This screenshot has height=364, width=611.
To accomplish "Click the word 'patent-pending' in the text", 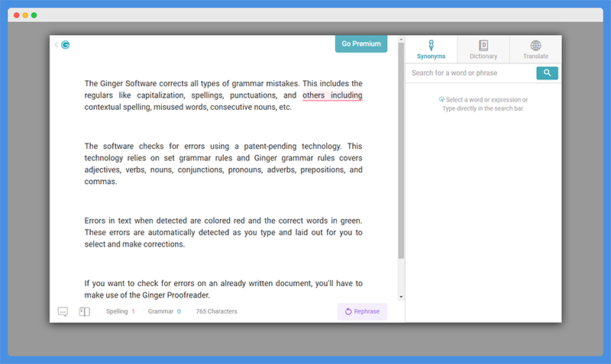I will [x=270, y=147].
